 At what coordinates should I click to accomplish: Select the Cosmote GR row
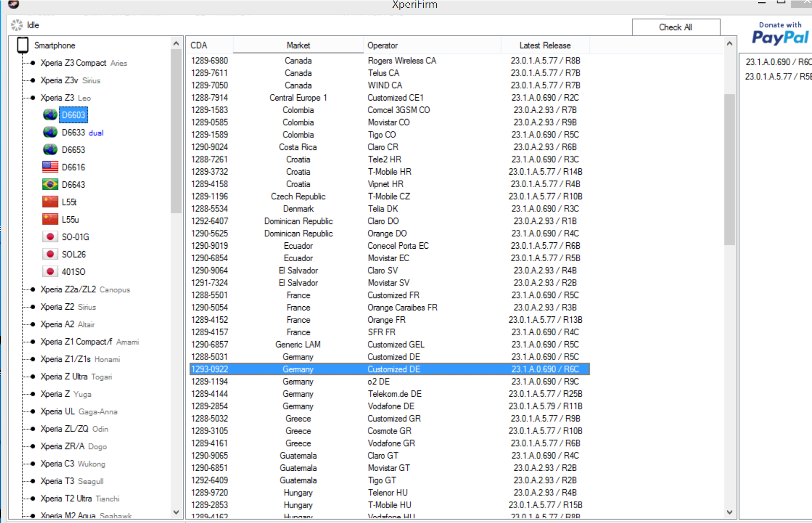389,431
